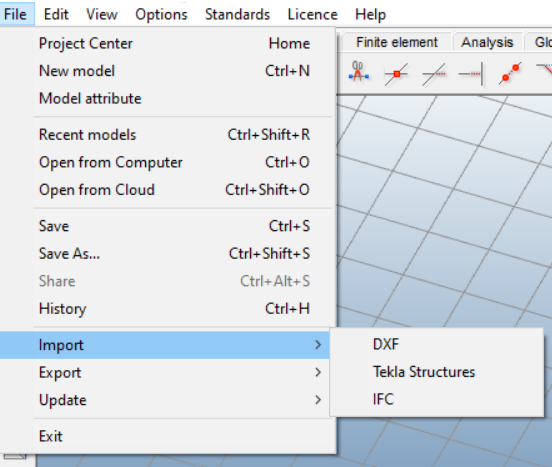Open the Licence menu
Screen dimensions: 552x467
coord(313,14)
